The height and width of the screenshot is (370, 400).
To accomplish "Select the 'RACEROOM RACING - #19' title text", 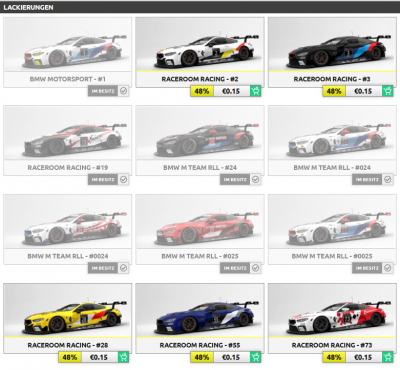I will 68,168.
